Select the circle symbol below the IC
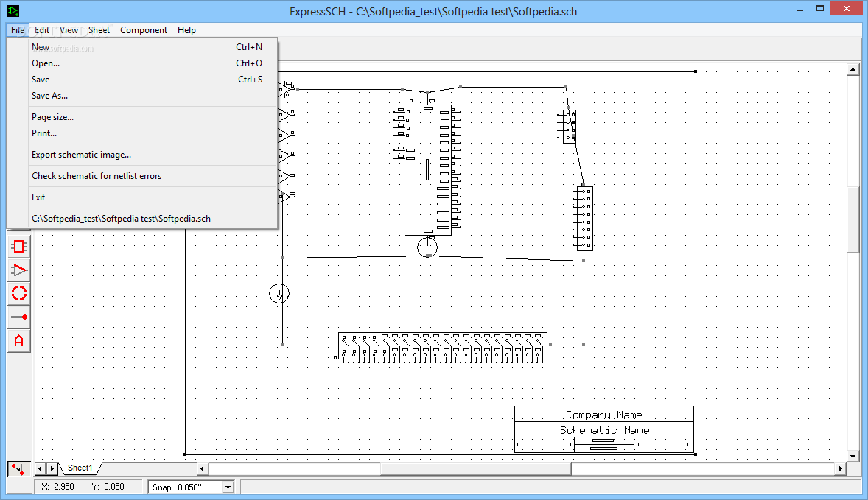This screenshot has height=500, width=868. pos(427,247)
